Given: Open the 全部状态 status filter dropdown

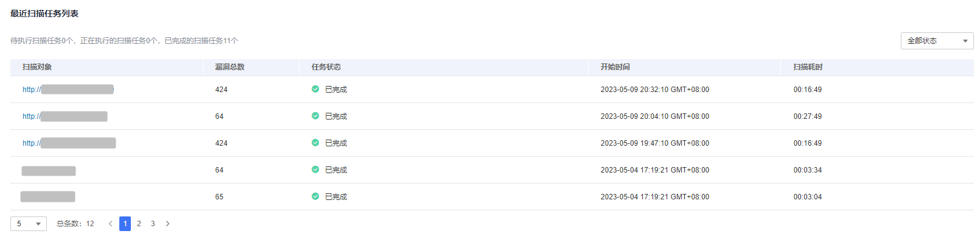Looking at the screenshot, I should 937,41.
